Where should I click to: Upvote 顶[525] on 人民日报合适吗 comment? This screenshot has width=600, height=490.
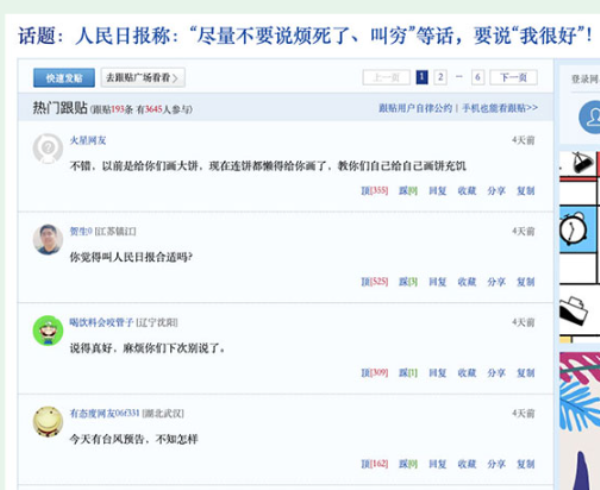pyautogui.click(x=375, y=282)
